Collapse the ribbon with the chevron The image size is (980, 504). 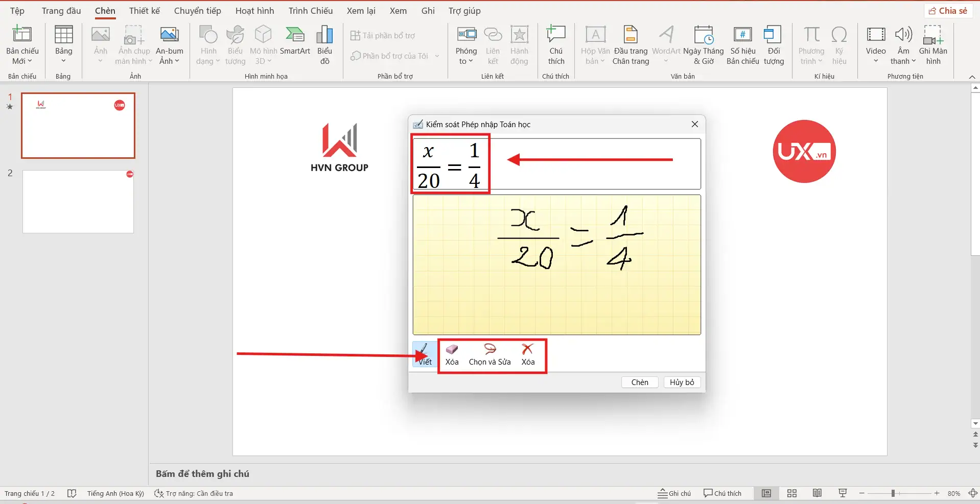(972, 77)
